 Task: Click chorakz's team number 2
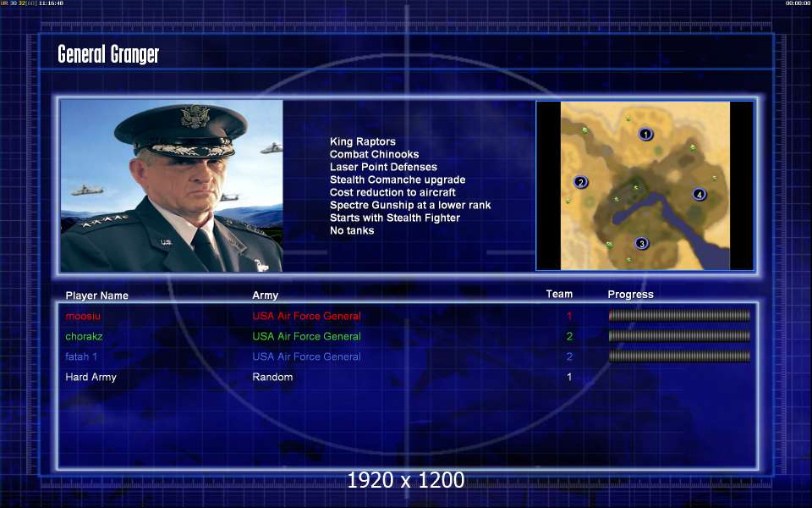569,336
